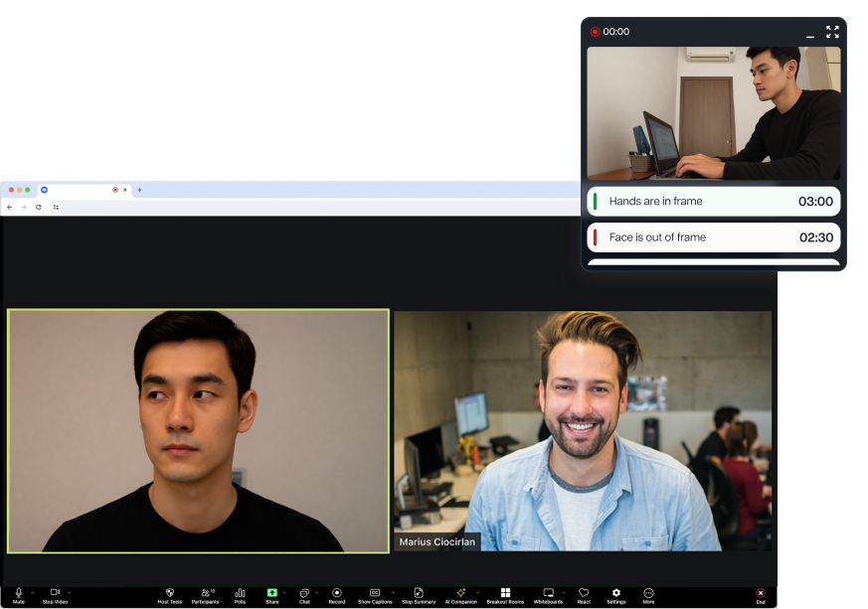Screen dimensions: 868x609
Task: Stop Video camera toggle
Action: tap(55, 594)
